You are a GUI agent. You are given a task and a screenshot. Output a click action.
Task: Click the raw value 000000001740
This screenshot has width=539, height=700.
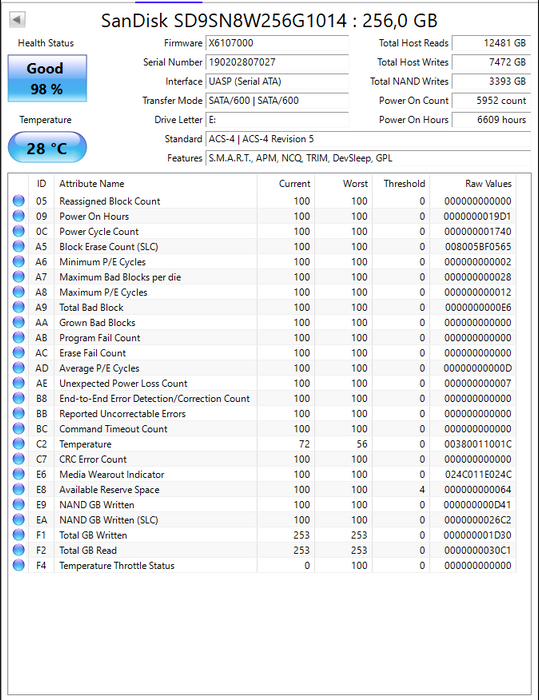(478, 232)
